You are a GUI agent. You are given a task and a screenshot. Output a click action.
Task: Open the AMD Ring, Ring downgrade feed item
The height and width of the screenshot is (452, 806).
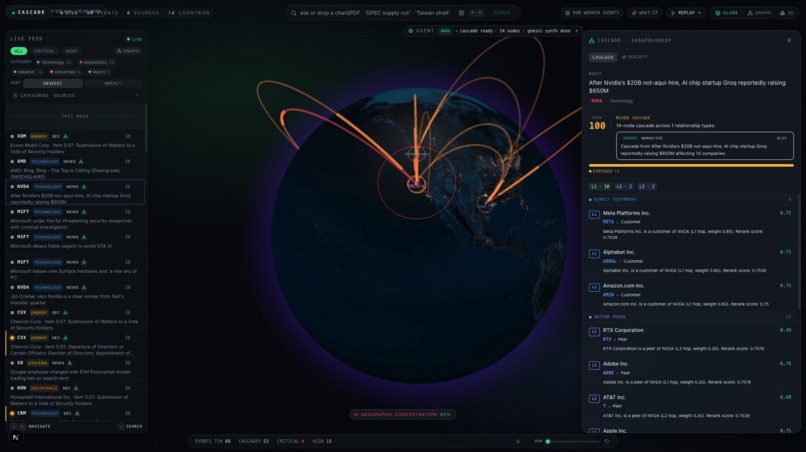(x=75, y=169)
